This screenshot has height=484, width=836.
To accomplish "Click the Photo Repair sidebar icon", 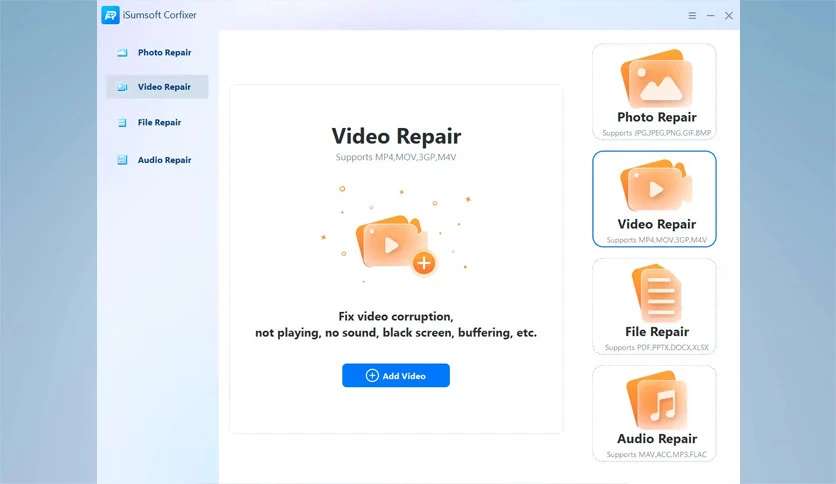I will [x=122, y=53].
